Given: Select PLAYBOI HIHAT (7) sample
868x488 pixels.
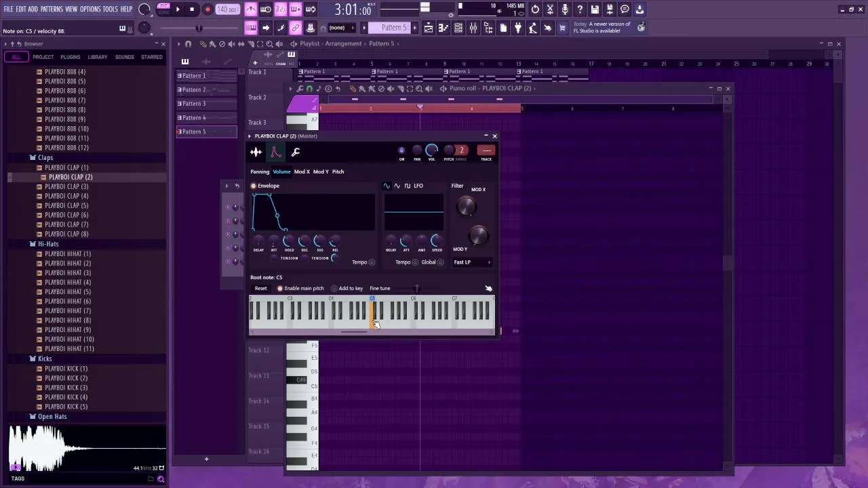Looking at the screenshot, I should tap(68, 310).
